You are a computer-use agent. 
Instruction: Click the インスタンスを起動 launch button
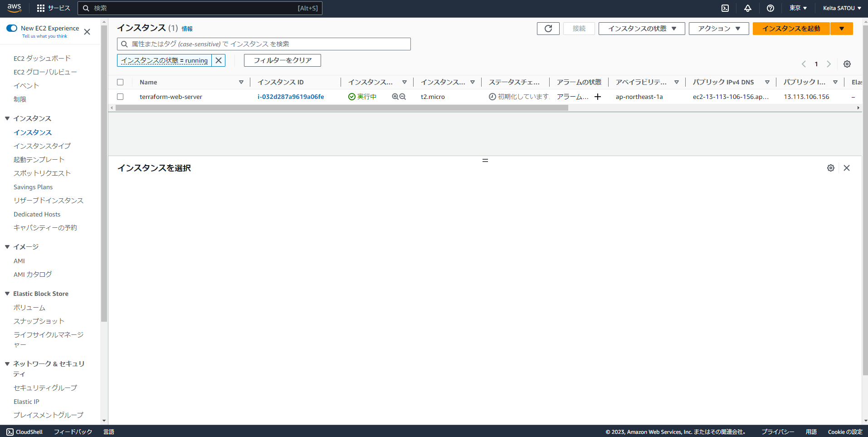click(791, 29)
